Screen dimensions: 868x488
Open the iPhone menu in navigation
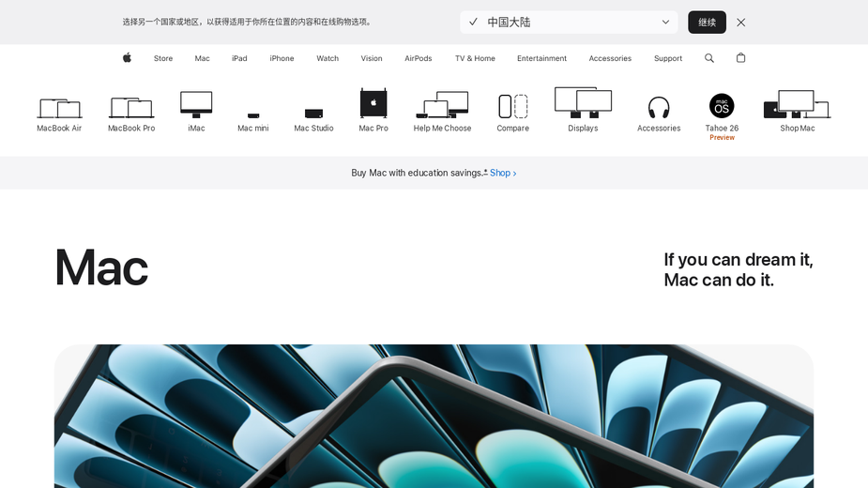pos(282,58)
